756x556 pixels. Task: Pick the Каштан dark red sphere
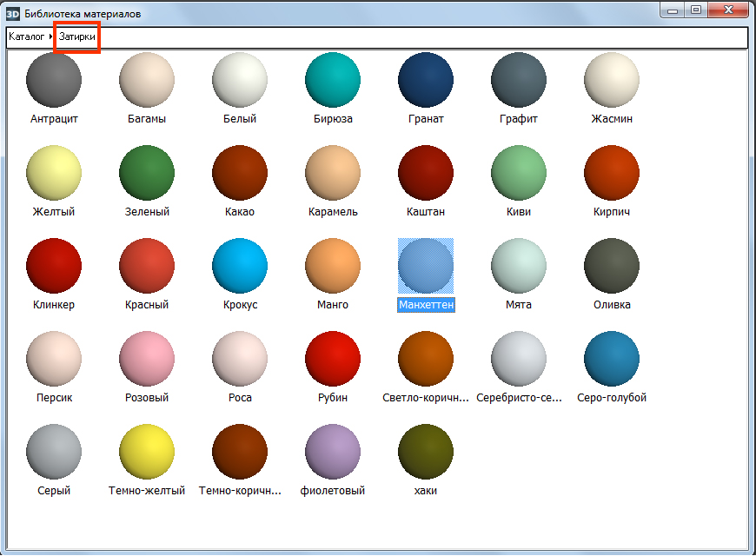pyautogui.click(x=426, y=173)
